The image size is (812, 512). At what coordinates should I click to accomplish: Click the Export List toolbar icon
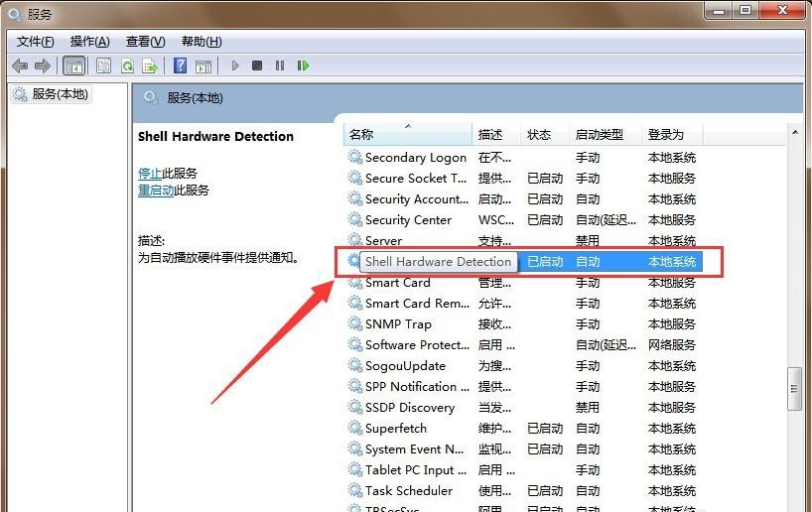pyautogui.click(x=150, y=65)
